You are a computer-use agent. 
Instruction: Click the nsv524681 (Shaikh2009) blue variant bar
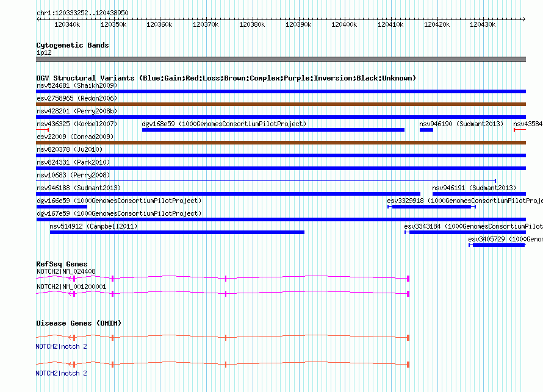click(281, 91)
